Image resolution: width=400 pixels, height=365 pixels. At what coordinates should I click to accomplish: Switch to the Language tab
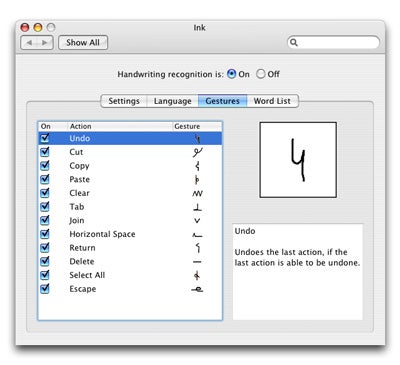[x=173, y=101]
